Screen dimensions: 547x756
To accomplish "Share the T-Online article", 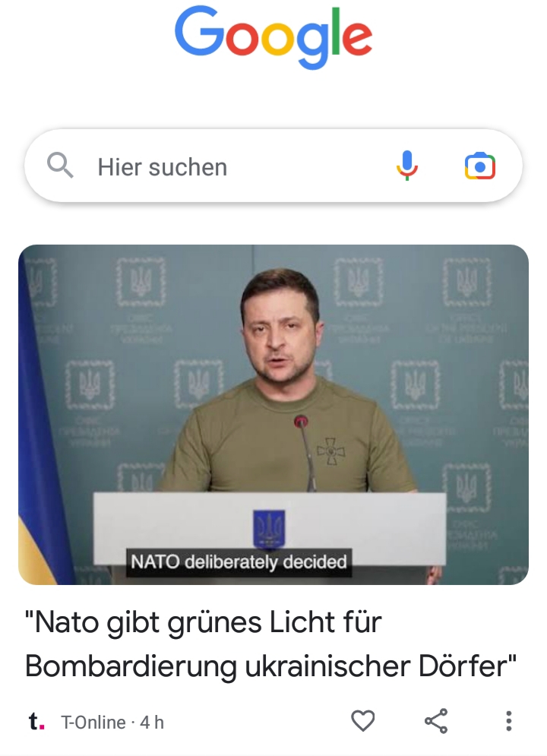I will pyautogui.click(x=436, y=721).
